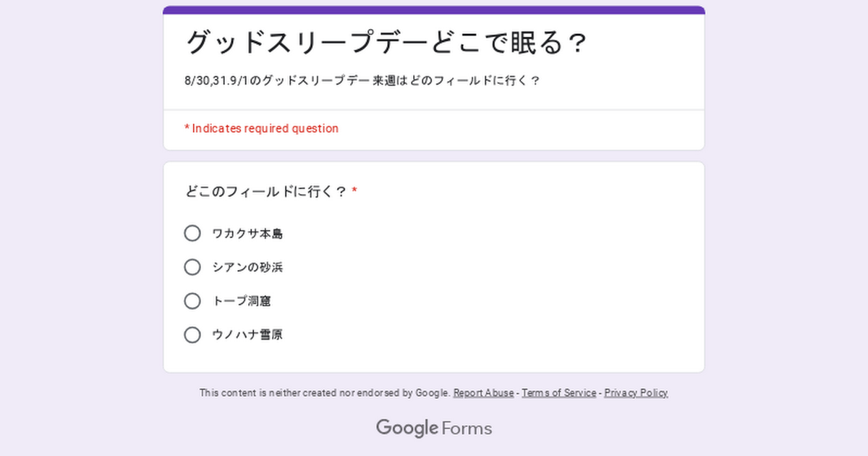The width and height of the screenshot is (868, 456).
Task: Click the トープ洞窟 option label text
Action: point(242,301)
